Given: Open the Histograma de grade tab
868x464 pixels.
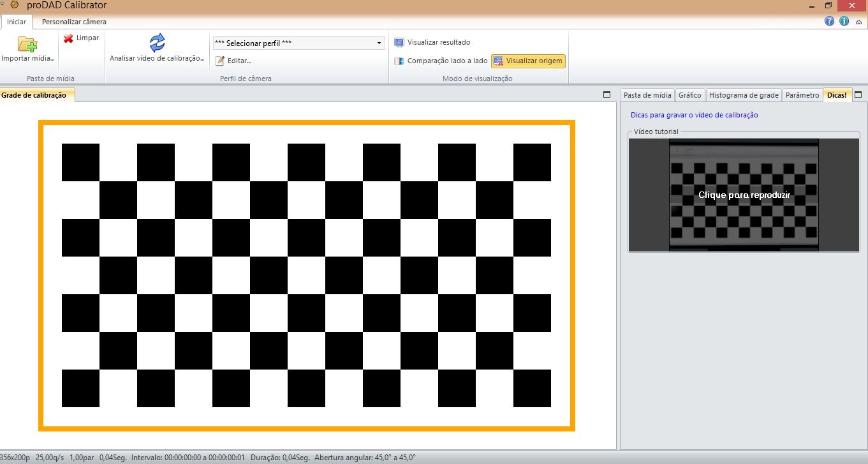Looking at the screenshot, I should (x=744, y=95).
